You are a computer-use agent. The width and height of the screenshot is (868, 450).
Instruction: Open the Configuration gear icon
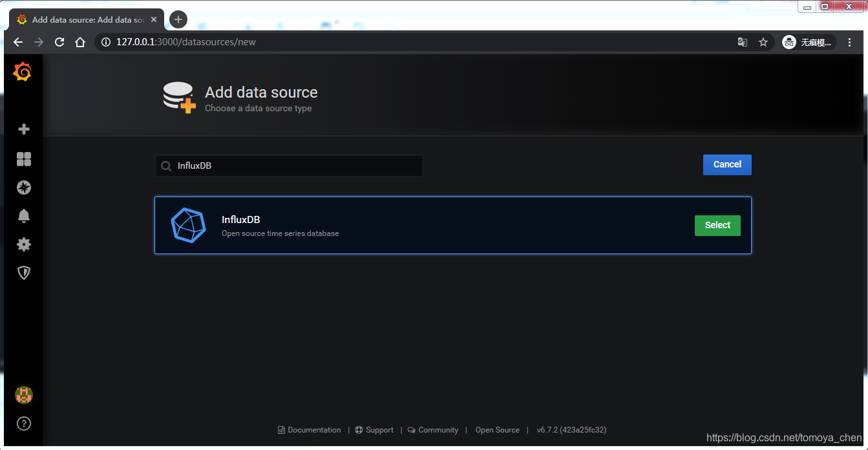click(24, 244)
